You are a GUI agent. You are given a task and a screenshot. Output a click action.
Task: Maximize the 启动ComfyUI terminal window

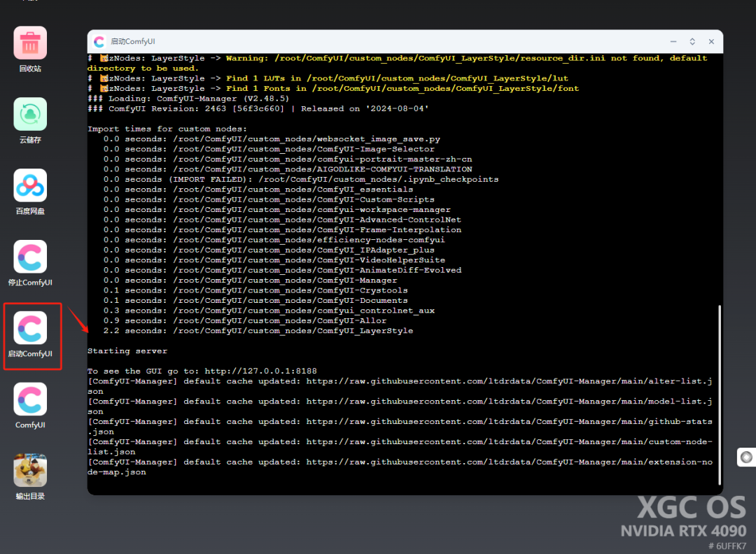(x=692, y=41)
